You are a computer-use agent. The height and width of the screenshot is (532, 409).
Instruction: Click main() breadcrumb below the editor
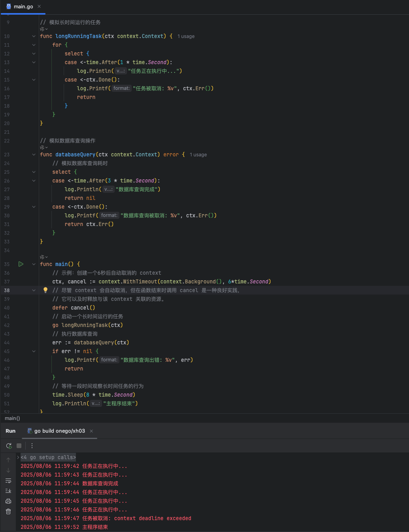(12, 418)
